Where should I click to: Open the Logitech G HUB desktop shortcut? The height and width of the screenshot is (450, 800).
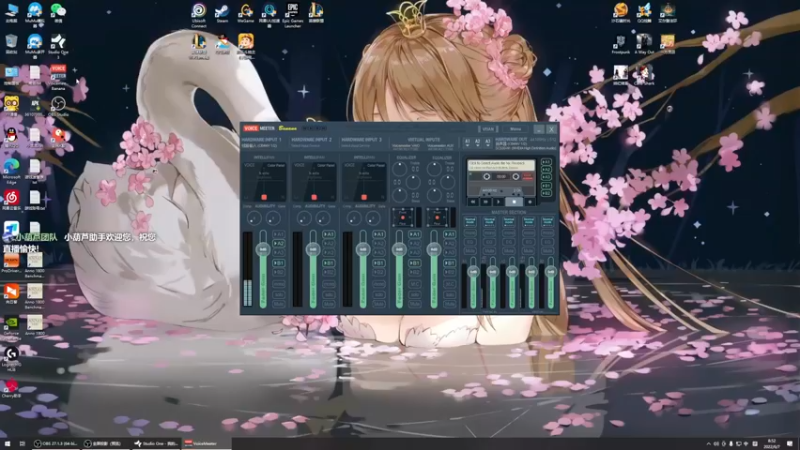click(11, 357)
